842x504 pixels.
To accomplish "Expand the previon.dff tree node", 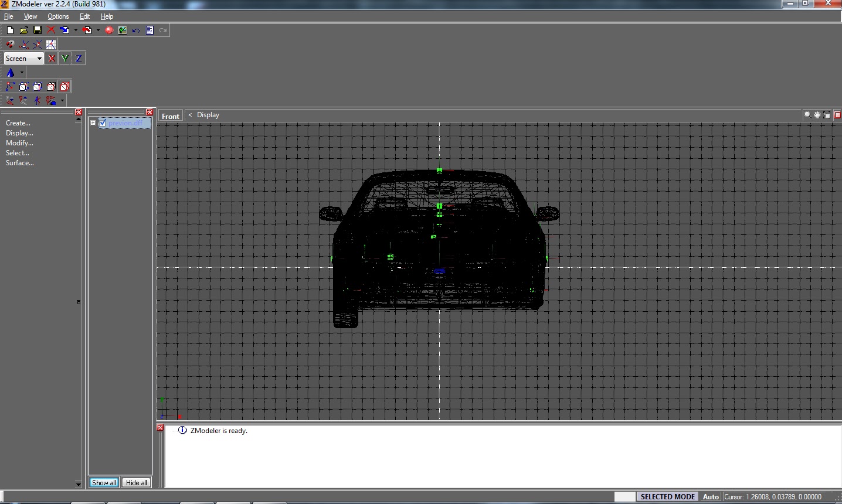I will [x=93, y=123].
